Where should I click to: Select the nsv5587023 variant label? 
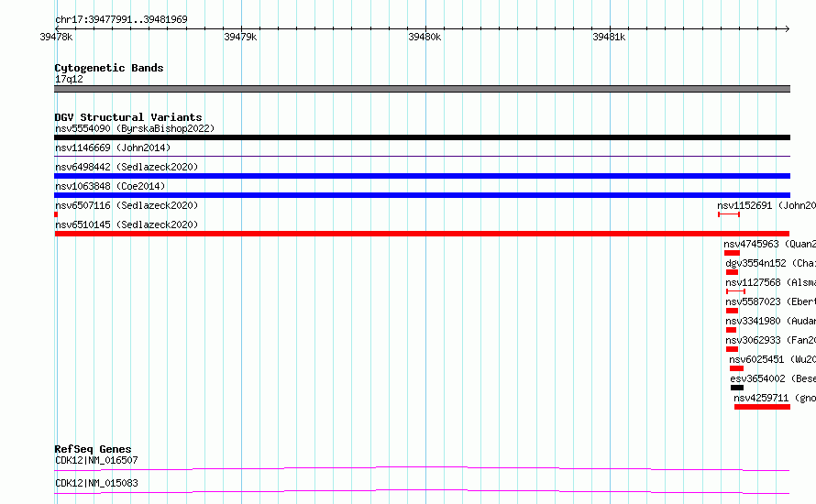[x=770, y=301]
